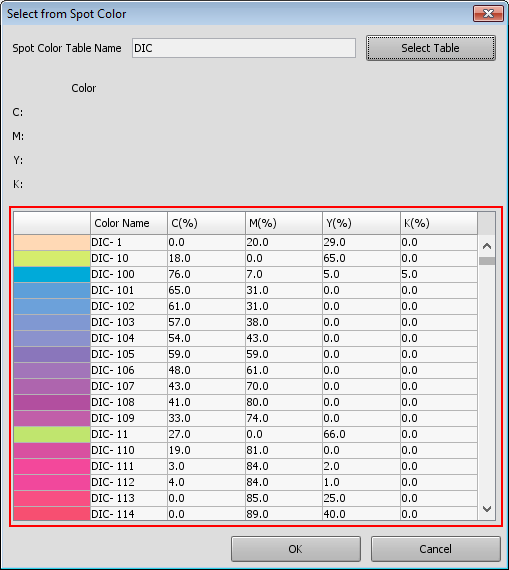Click the Spot Color Table Name field
The height and width of the screenshot is (570, 509).
click(244, 48)
